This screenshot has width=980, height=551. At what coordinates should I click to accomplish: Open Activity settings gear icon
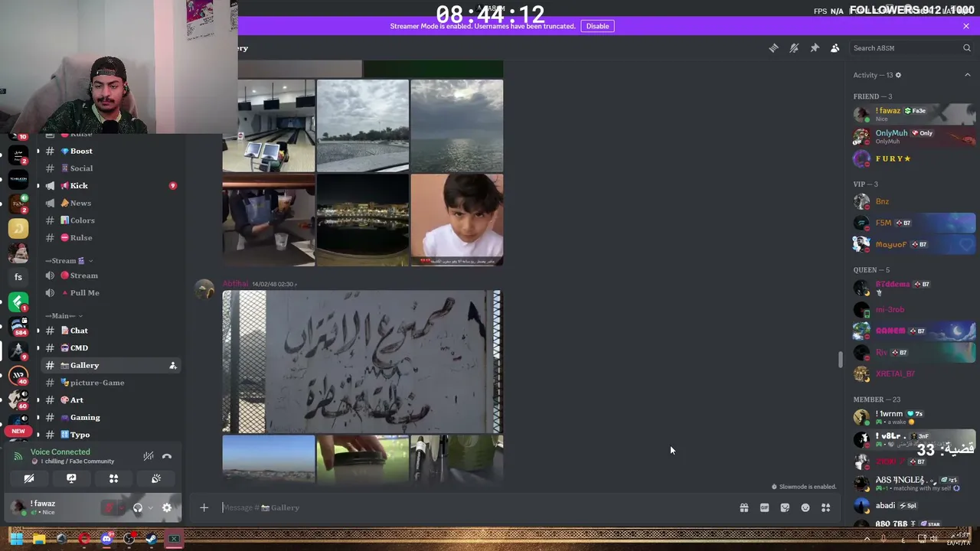pyautogui.click(x=898, y=75)
